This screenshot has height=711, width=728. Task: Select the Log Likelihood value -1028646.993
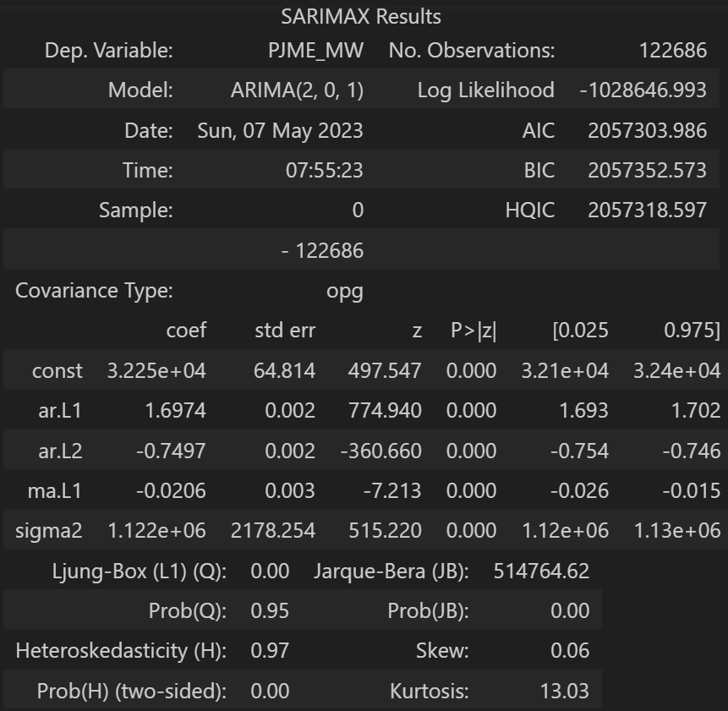[643, 90]
